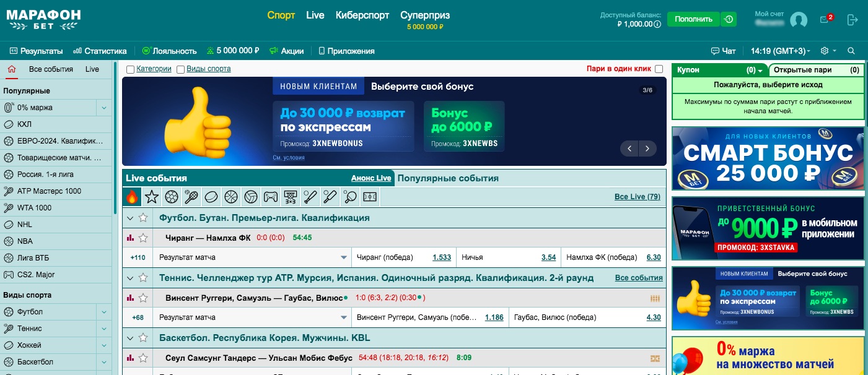Image resolution: width=868 pixels, height=375 pixels.
Task: Open Live in the top navigation
Action: click(x=315, y=15)
